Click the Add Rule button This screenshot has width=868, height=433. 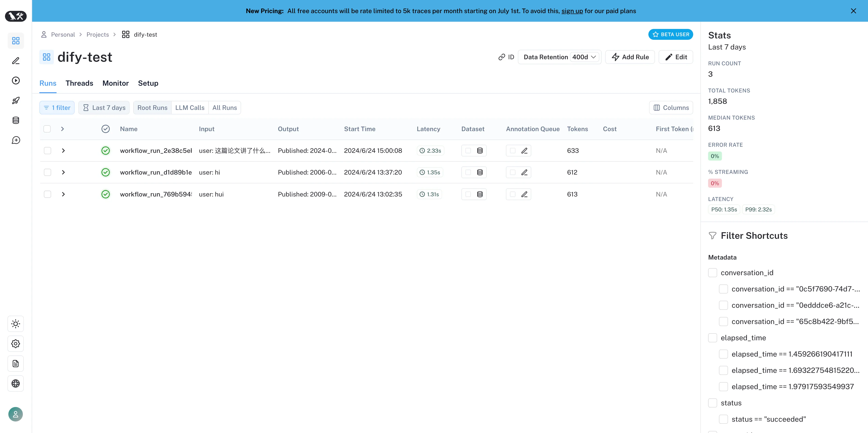coord(630,57)
